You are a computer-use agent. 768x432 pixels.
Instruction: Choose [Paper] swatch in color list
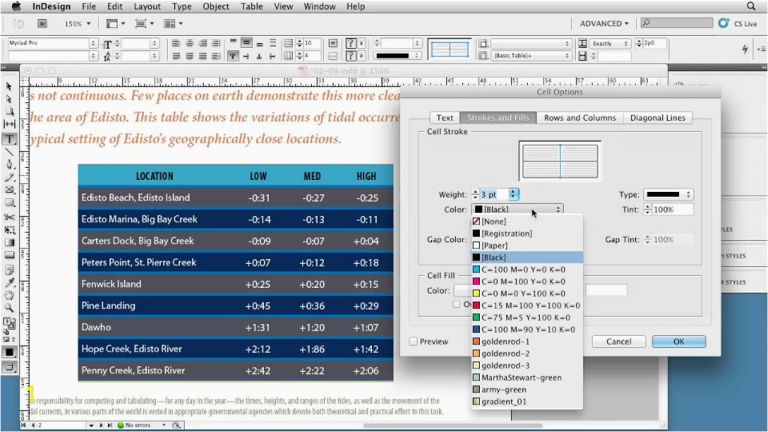[x=527, y=245]
